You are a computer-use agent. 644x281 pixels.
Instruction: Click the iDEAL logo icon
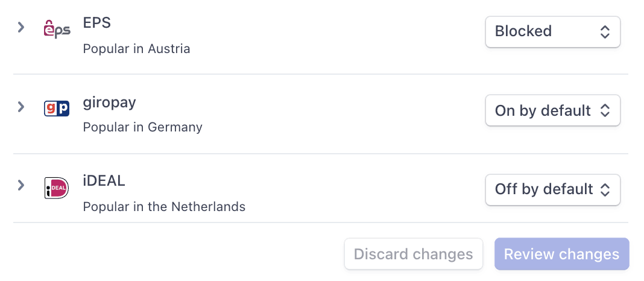point(57,188)
